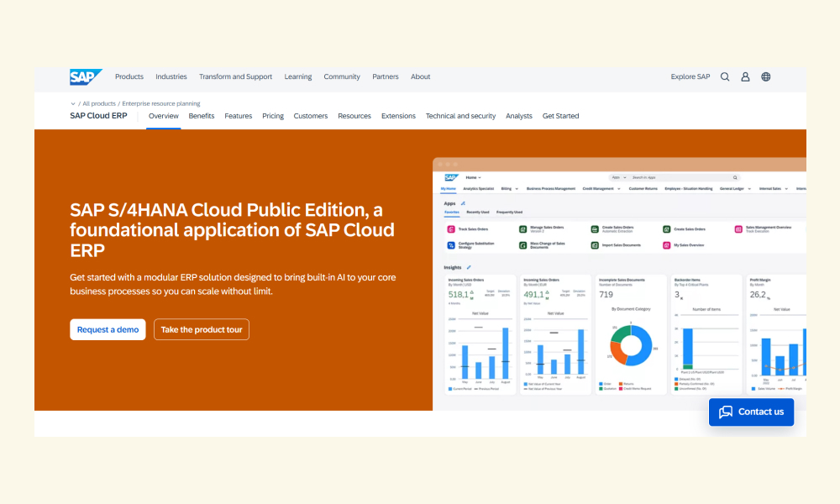Click the magnifier in dashboard search box
This screenshot has height=504, width=840.
(735, 177)
